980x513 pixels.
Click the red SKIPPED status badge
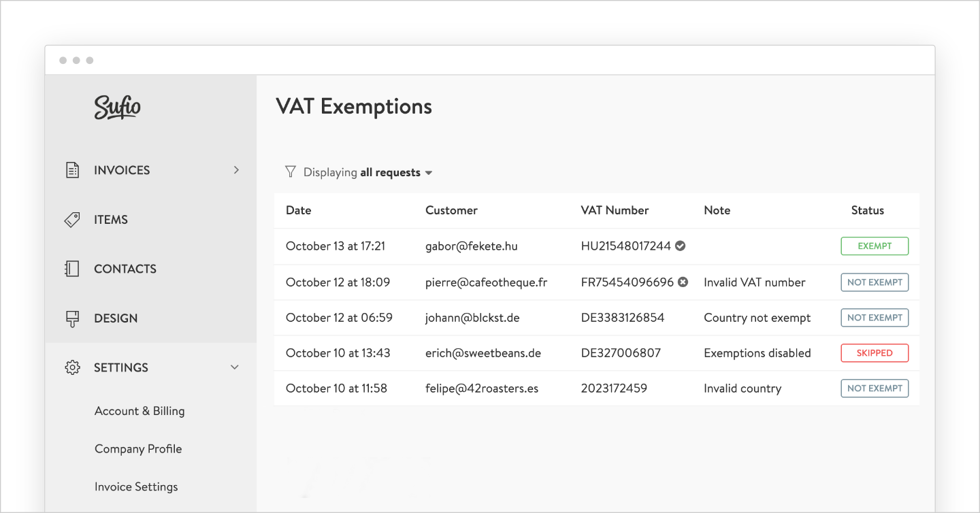875,353
